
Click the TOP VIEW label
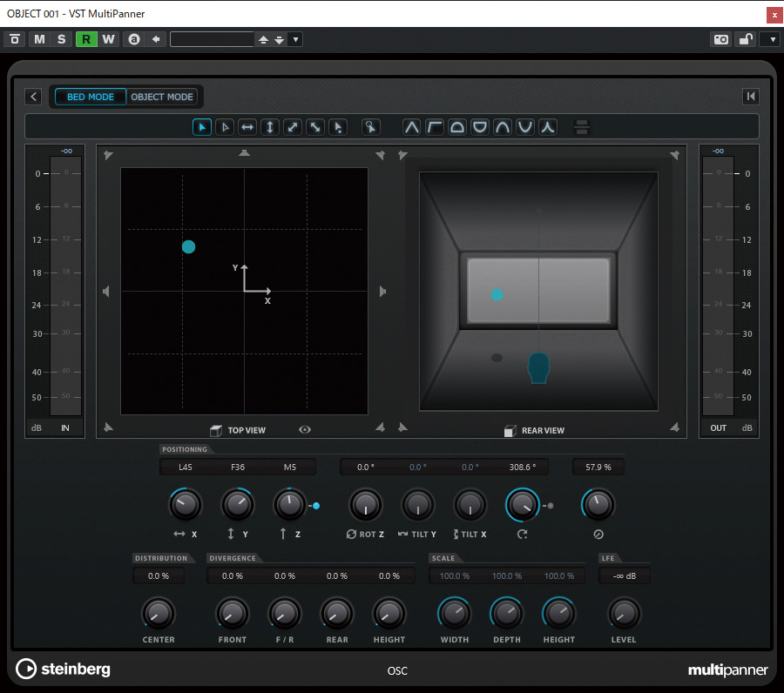point(247,430)
